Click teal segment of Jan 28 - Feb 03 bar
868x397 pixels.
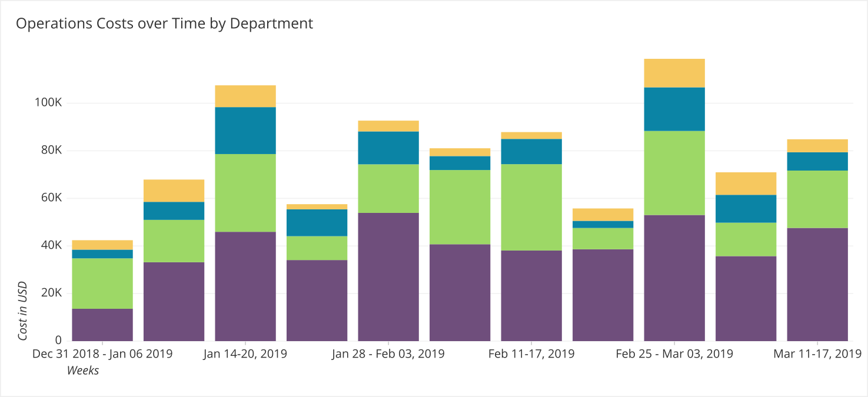(388, 148)
